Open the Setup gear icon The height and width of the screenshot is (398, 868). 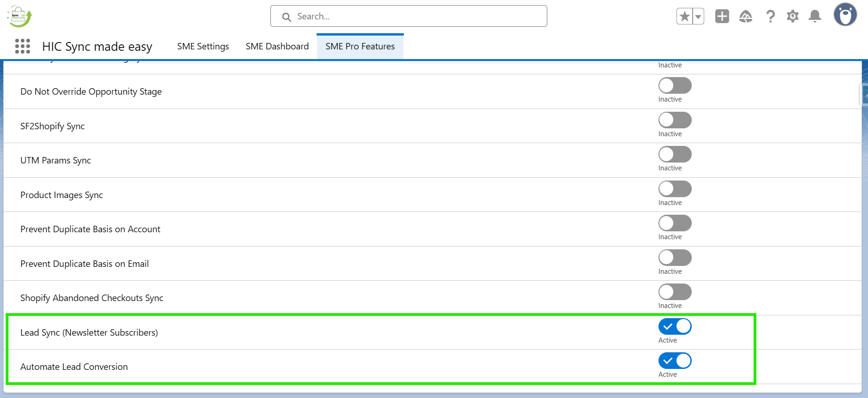[x=793, y=17]
